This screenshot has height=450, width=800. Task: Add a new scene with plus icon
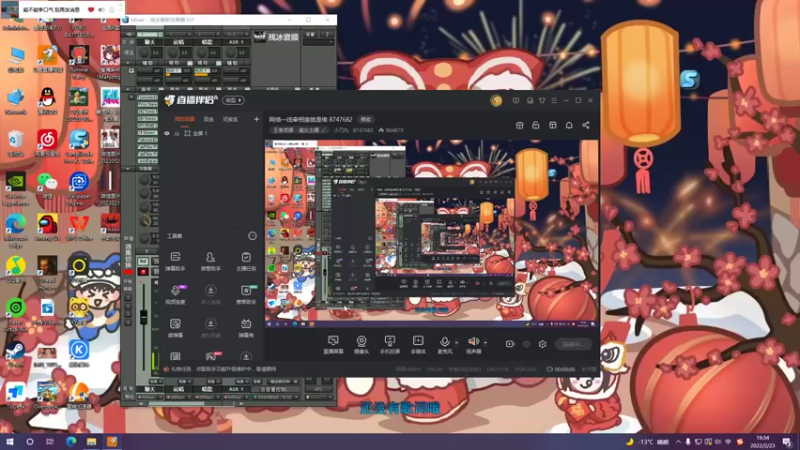click(x=256, y=119)
